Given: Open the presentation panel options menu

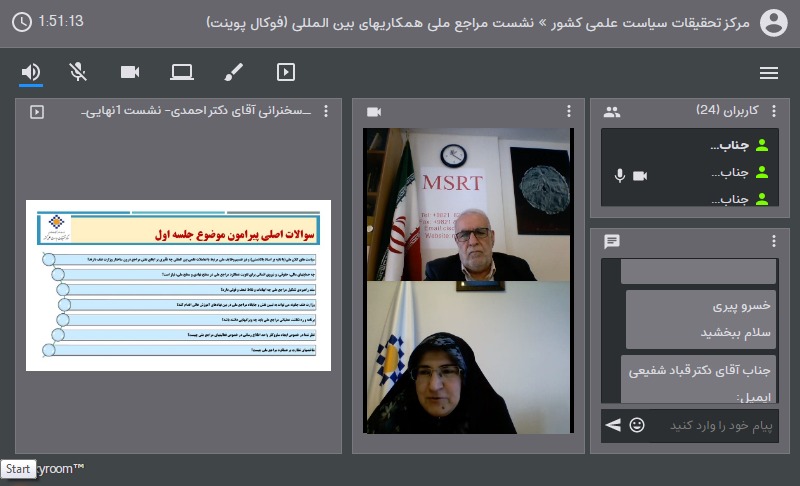Looking at the screenshot, I should point(332,112).
